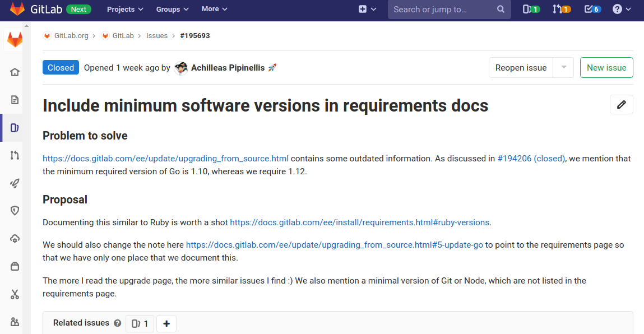Open Achilleas Pipinellis author profile
This screenshot has width=644, height=334.
click(228, 68)
